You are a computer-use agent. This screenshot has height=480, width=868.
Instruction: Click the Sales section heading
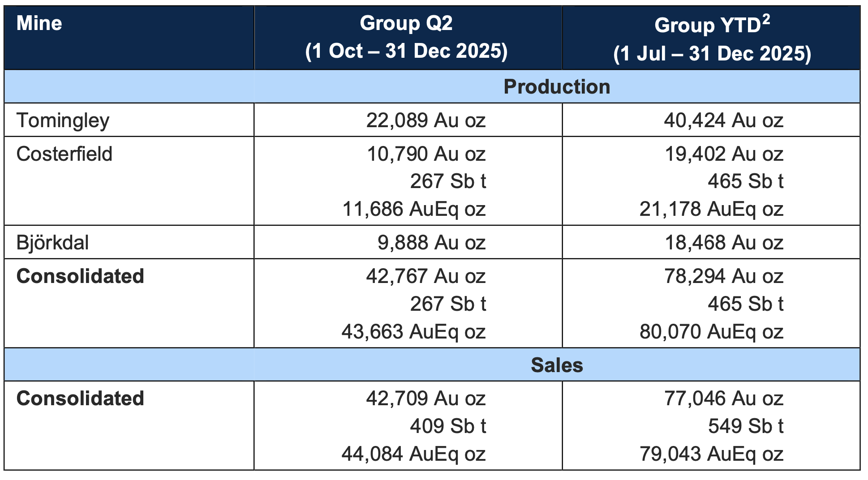pos(557,365)
